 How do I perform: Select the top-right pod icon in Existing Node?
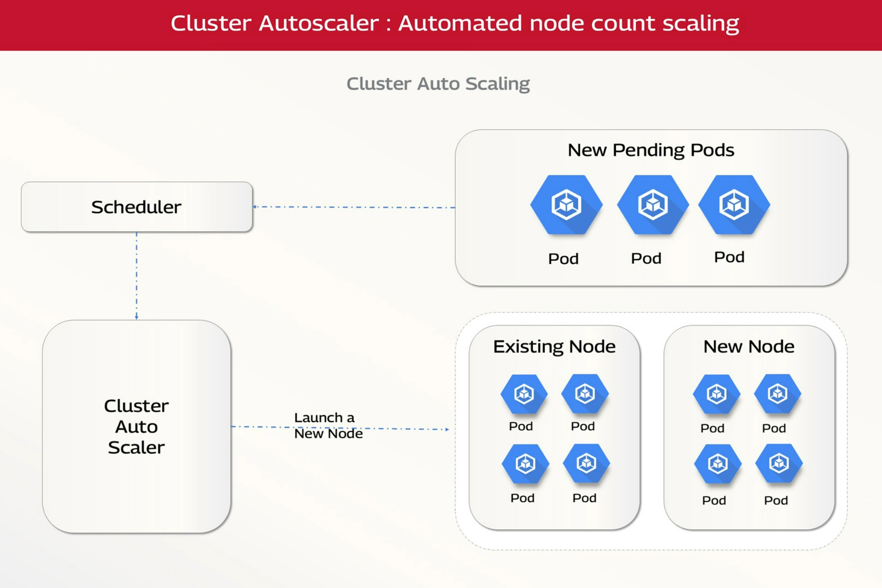pyautogui.click(x=585, y=394)
